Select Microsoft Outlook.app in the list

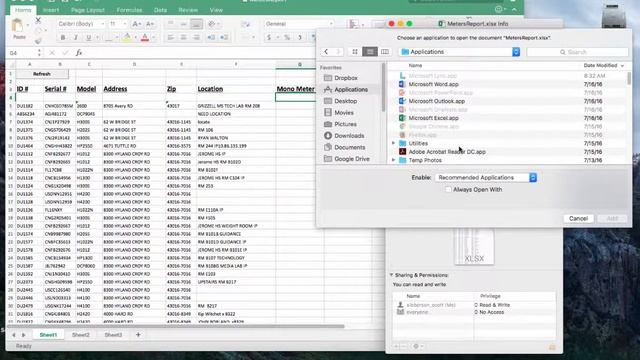[x=437, y=101]
